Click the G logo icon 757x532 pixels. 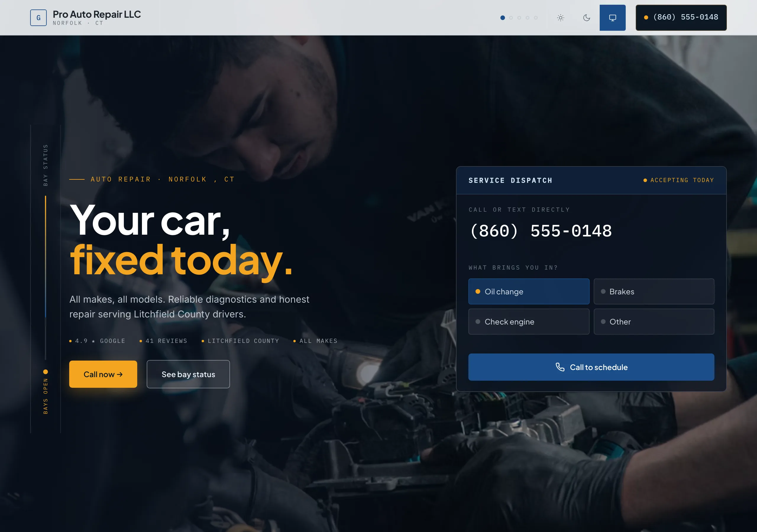[x=38, y=18]
